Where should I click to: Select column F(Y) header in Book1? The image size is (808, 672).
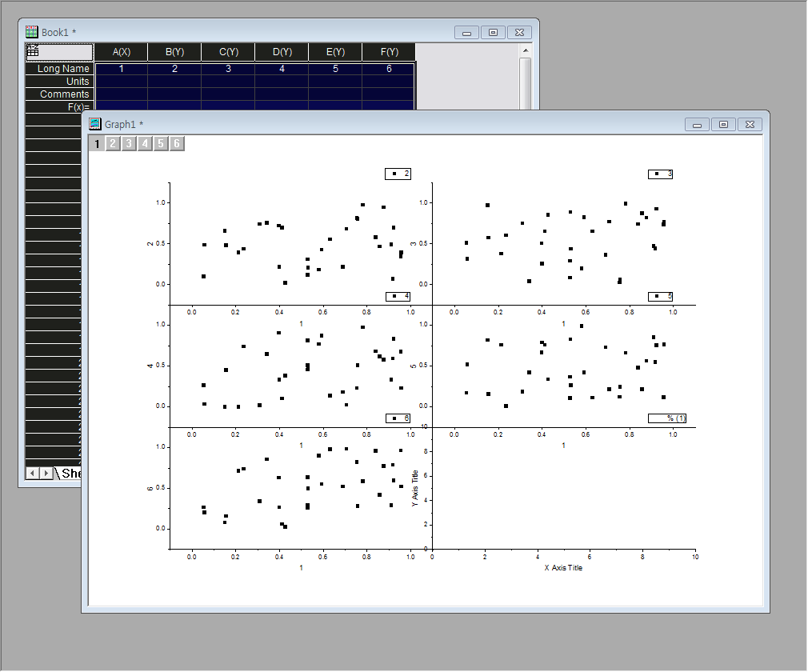tap(389, 52)
